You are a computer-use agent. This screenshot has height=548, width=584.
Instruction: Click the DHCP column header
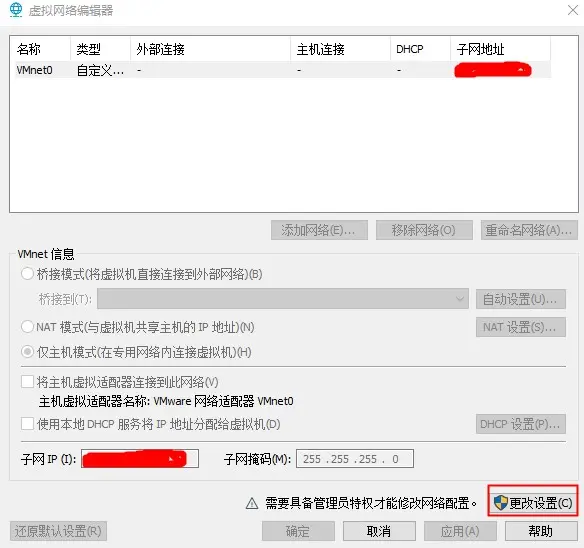(x=420, y=49)
